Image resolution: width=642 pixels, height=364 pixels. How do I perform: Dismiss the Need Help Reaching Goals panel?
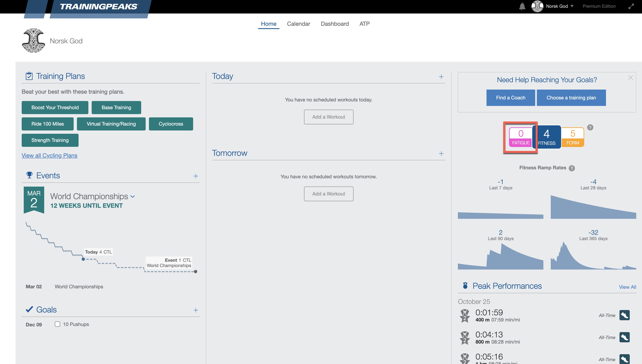[x=631, y=78]
